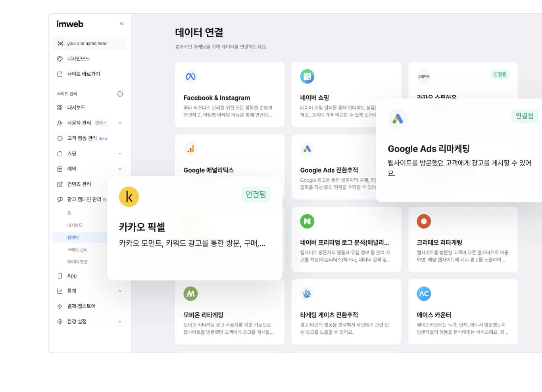
Task: Click the Google Ads 전환추적 logo
Action: tap(307, 149)
